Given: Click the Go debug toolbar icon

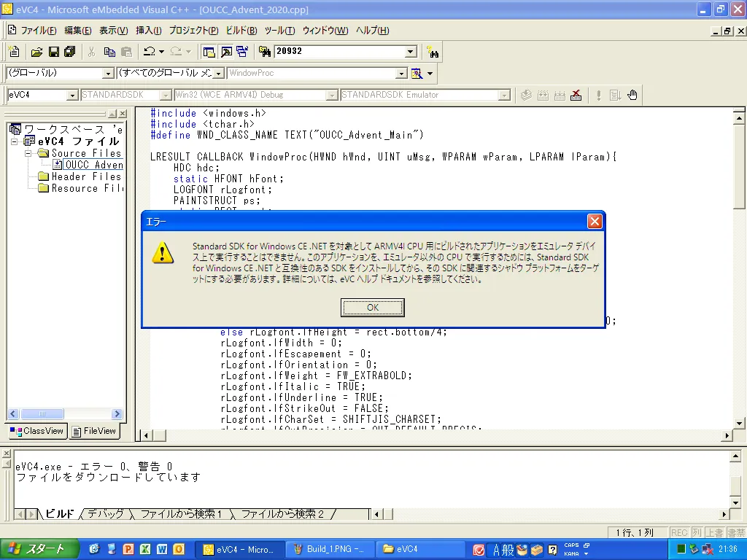Looking at the screenshot, I should pyautogui.click(x=615, y=96).
